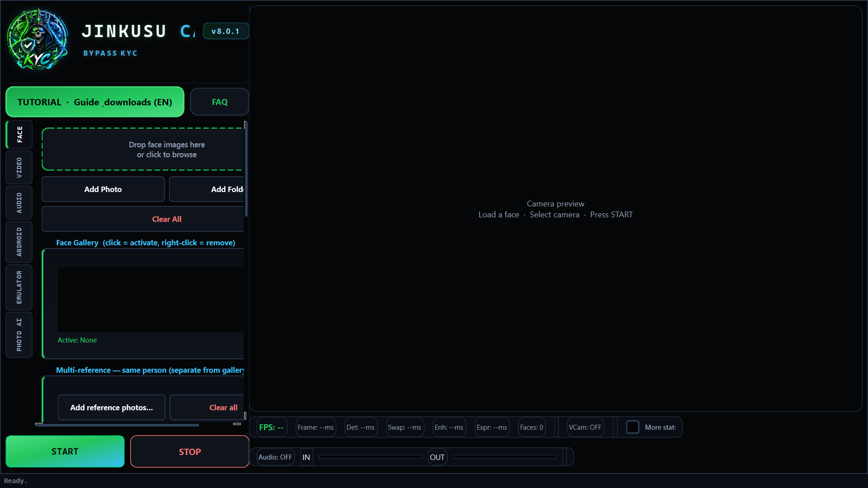
Task: Select the PHOTO AI side tab
Action: (19, 335)
